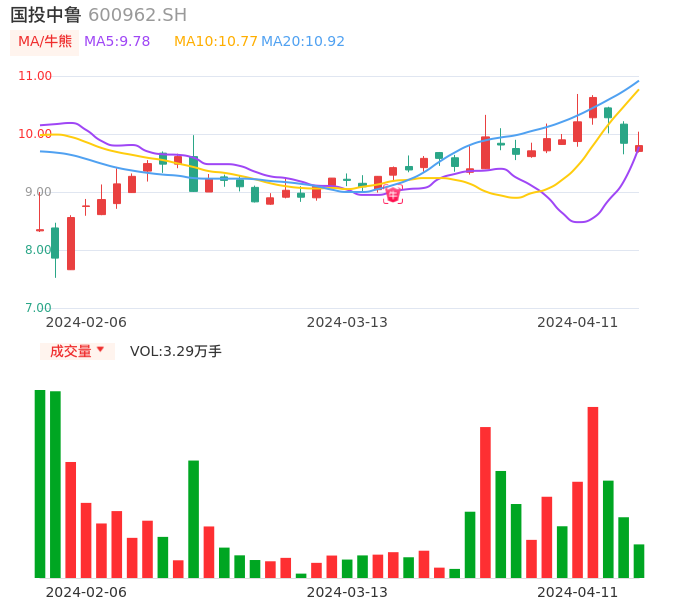Click the 国投中鲁 stock name title
The image size is (686, 606).
45,15
